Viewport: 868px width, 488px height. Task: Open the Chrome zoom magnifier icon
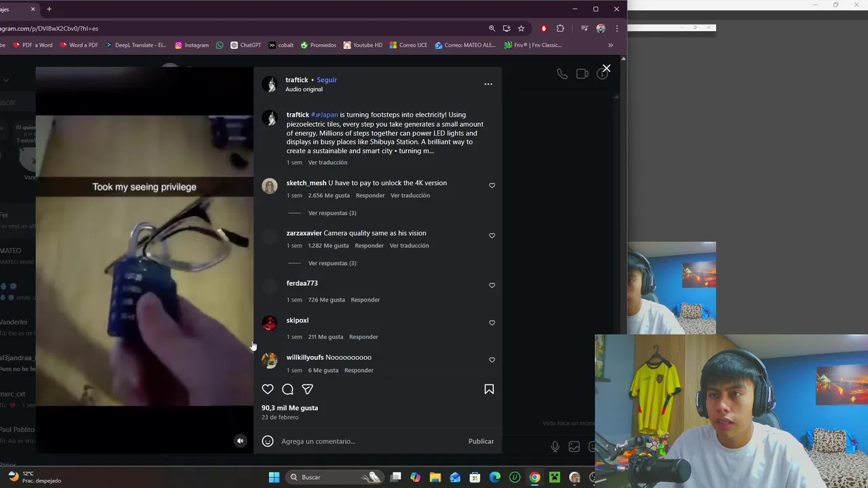tap(492, 28)
